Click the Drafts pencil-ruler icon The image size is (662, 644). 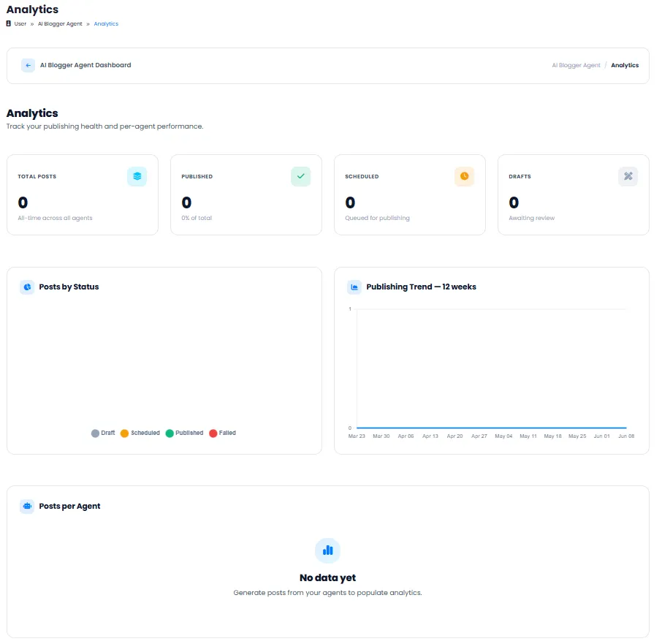tap(628, 176)
